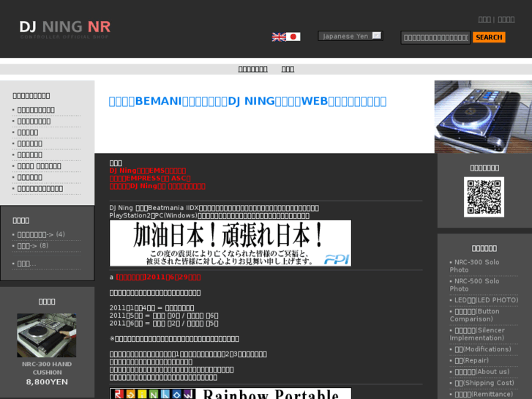Open the Silencer Implementation link
Image resolution: width=532 pixels, height=399 pixels.
click(x=477, y=334)
